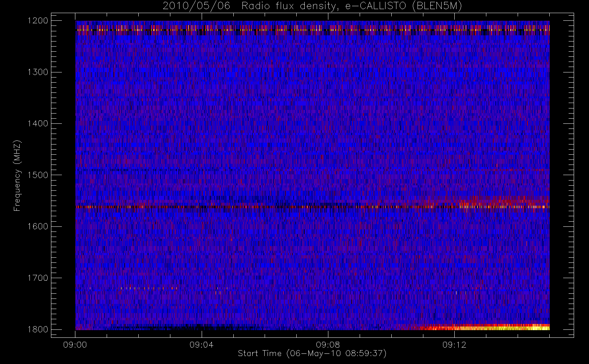Click the plot title '2010/05/06 Radio flux density, e-CALLISTO (BLEN5M)'

click(312, 6)
